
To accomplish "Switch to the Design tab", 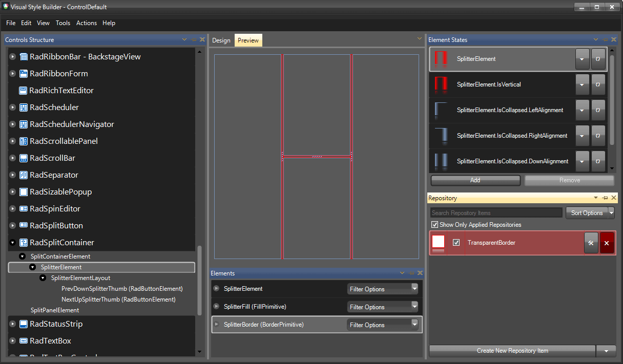I will coord(221,40).
